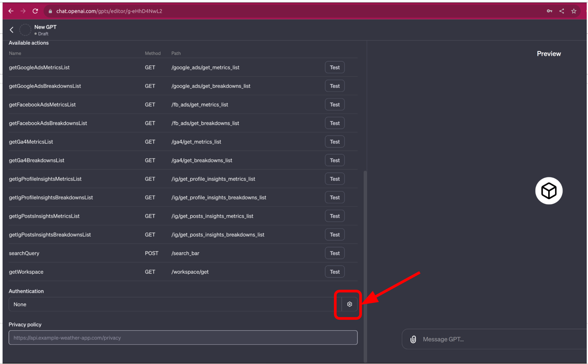Test the getWorkspace action
Viewport: 588px width, 364px height.
pos(335,271)
